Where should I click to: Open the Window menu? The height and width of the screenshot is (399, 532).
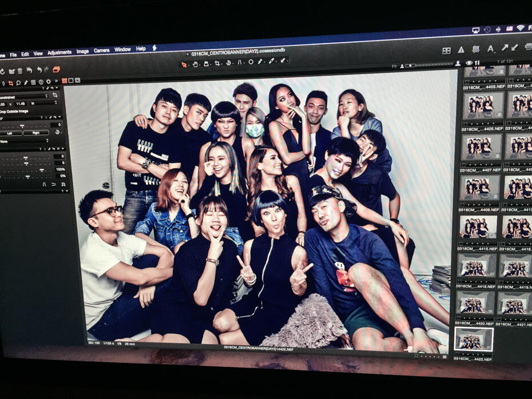(x=122, y=50)
